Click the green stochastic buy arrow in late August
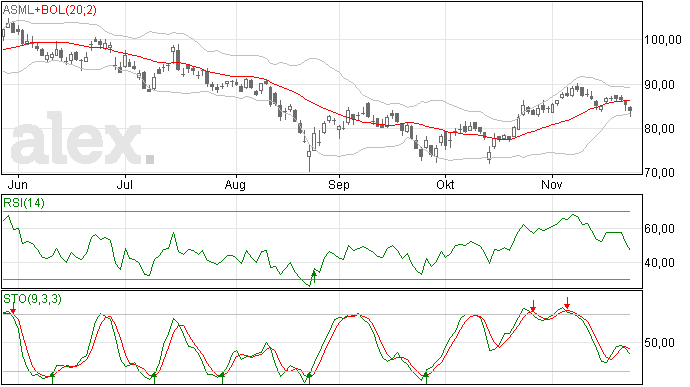This screenshot has width=690, height=387. coord(309,378)
